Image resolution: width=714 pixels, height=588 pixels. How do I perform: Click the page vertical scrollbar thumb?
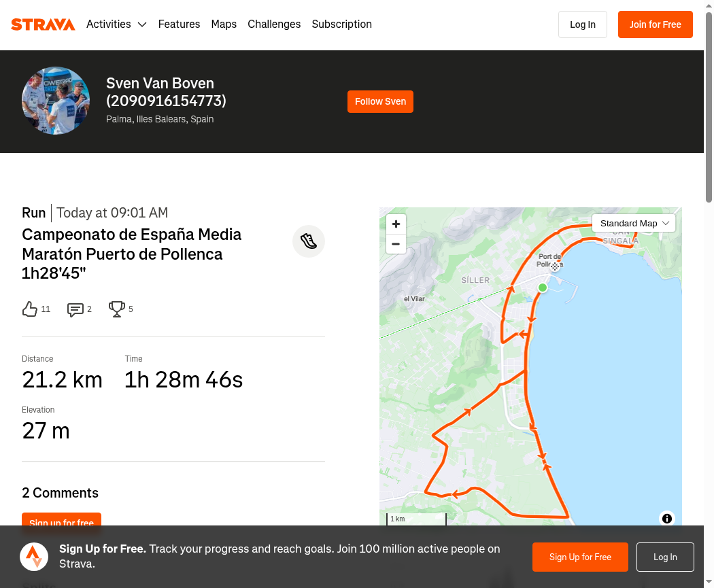pos(709,107)
